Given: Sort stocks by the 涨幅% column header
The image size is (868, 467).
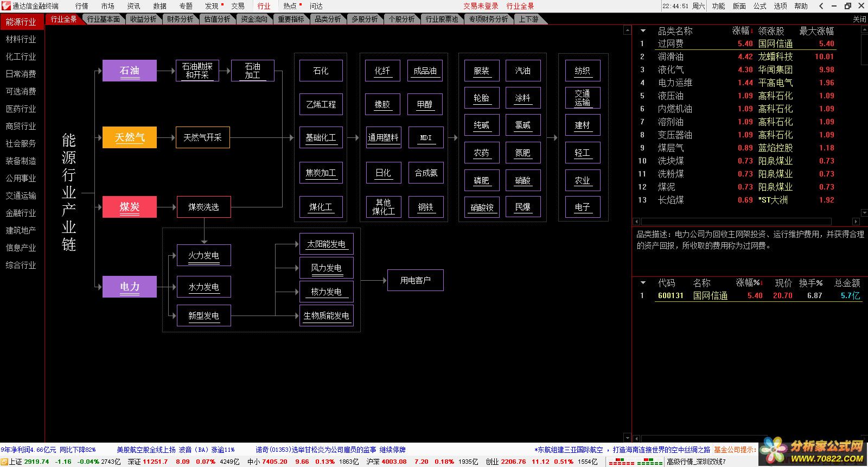Looking at the screenshot, I should tap(749, 283).
